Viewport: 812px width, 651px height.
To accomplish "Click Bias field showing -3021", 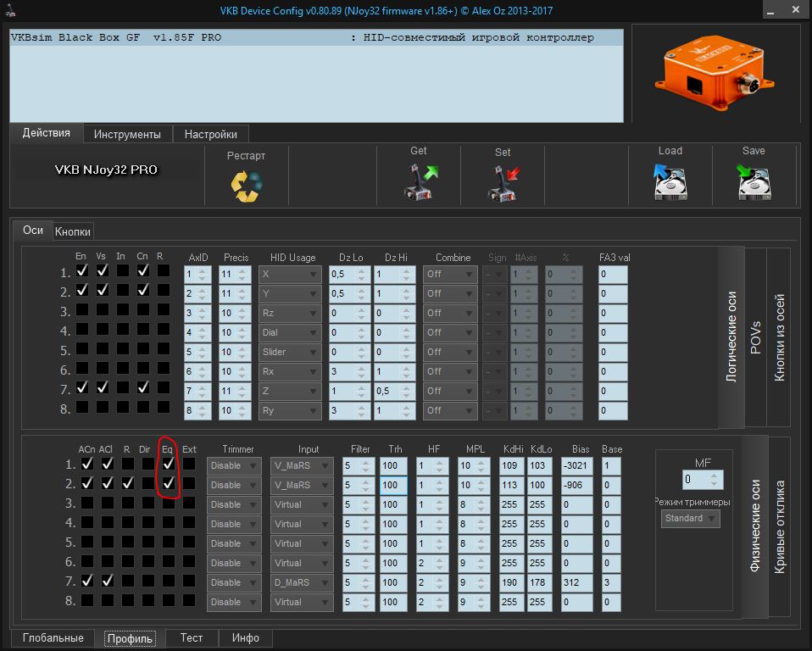I will pyautogui.click(x=576, y=465).
